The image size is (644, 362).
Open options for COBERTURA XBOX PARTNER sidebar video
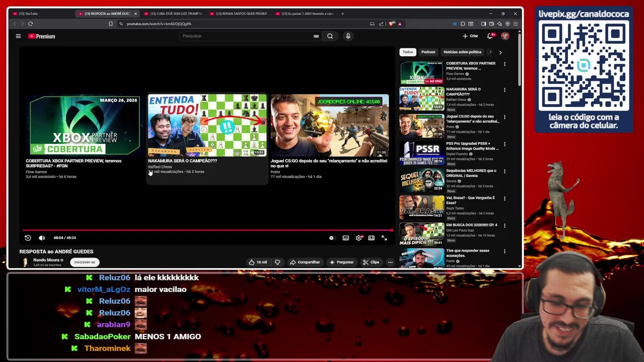pos(505,64)
